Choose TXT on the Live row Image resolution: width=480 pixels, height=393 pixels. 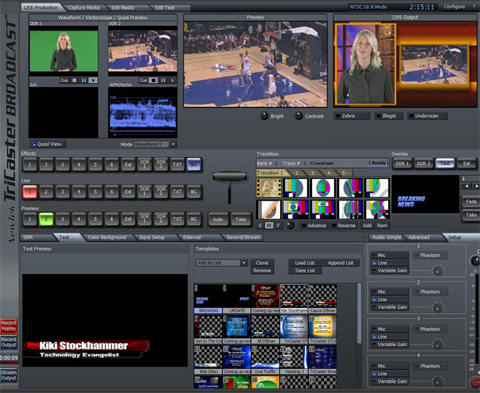177,192
